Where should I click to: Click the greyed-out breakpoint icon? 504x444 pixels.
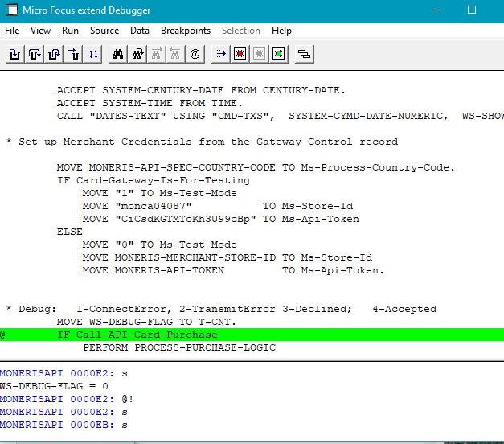pos(259,54)
